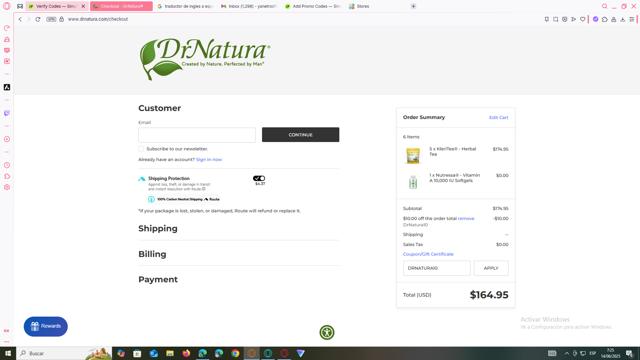The image size is (640, 360).
Task: Click the Sign in now link
Action: 209,160
